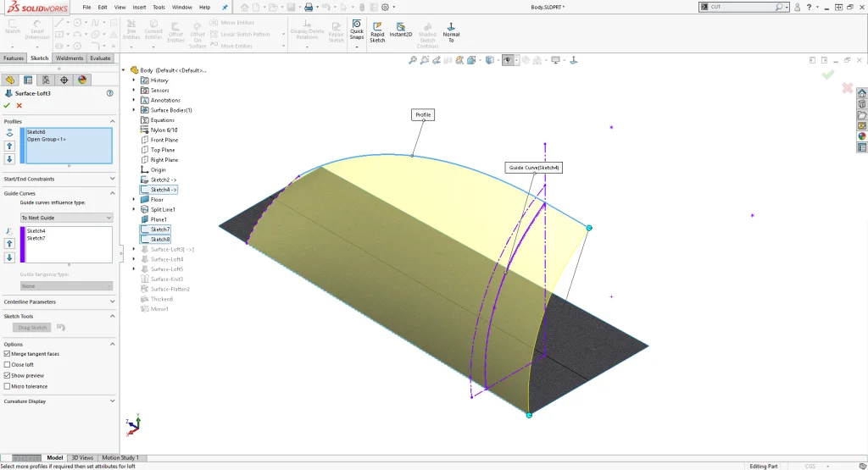Uncheck Merge tangent faces
The height and width of the screenshot is (470, 868).
pyautogui.click(x=8, y=354)
